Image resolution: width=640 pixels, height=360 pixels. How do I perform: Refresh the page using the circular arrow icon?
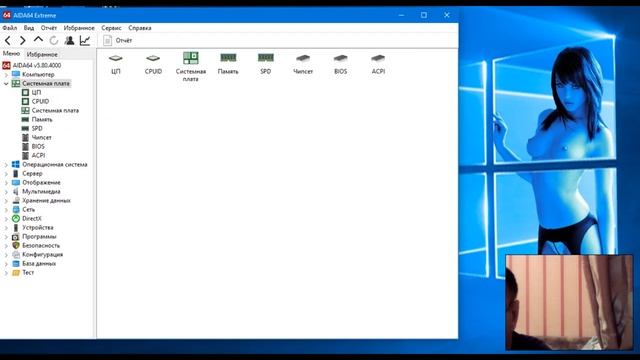point(53,40)
